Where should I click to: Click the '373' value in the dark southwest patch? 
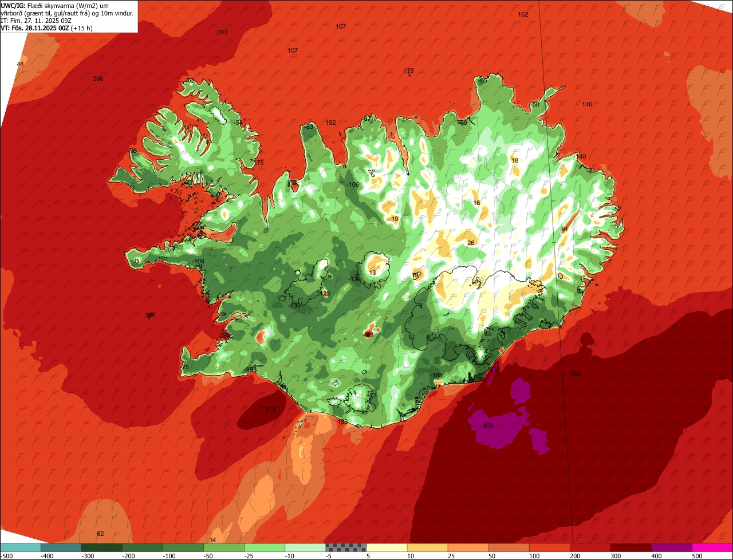270,409
